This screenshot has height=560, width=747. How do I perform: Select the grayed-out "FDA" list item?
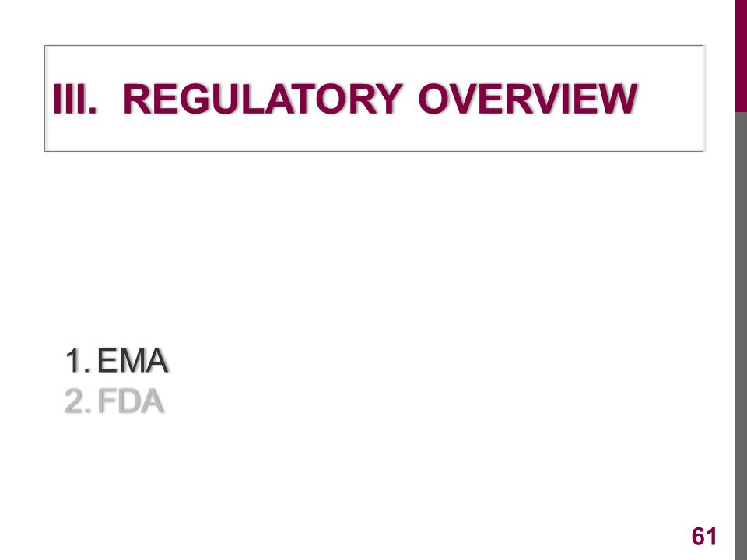[x=131, y=401]
